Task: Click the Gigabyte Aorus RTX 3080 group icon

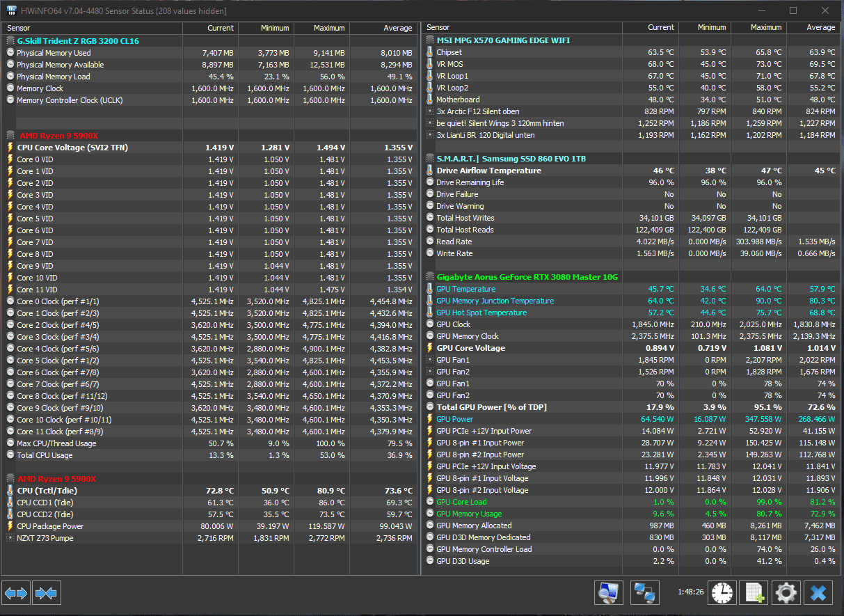Action: 429,277
